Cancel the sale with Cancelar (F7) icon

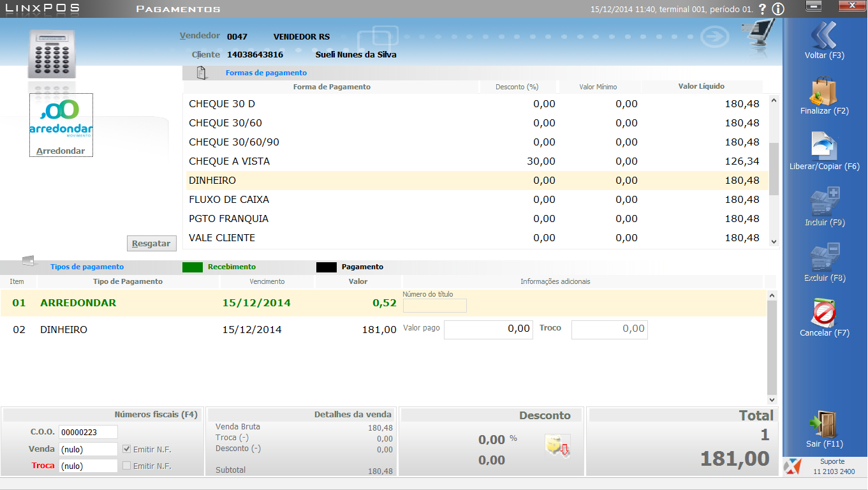tap(825, 313)
